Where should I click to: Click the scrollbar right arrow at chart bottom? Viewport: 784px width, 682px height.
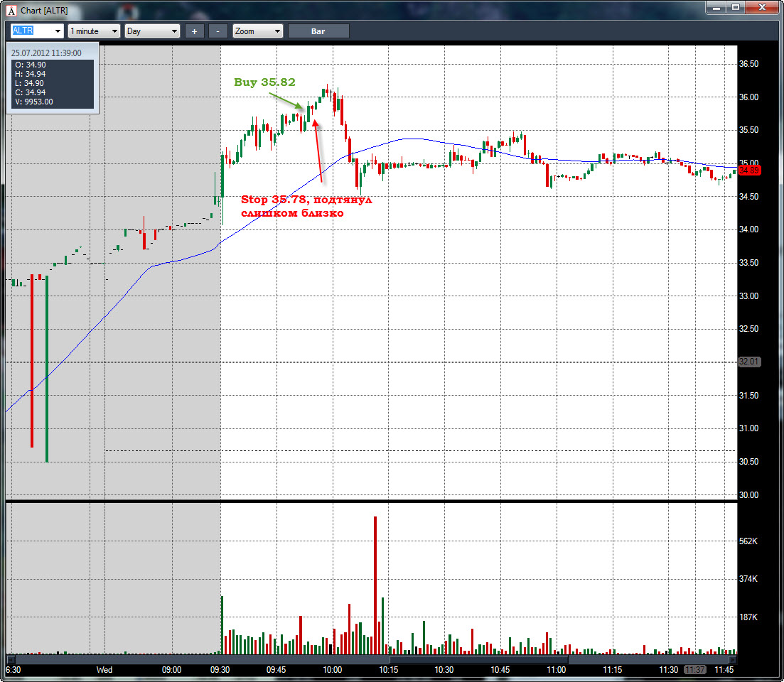pos(733,659)
